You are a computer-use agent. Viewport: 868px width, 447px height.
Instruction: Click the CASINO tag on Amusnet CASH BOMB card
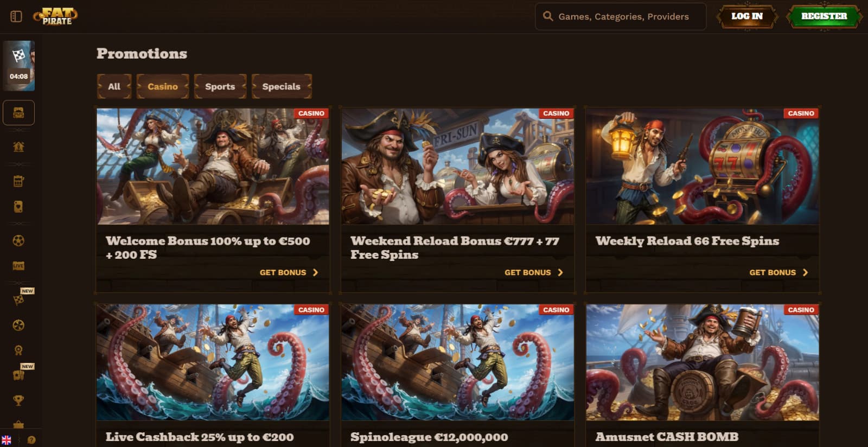click(801, 310)
